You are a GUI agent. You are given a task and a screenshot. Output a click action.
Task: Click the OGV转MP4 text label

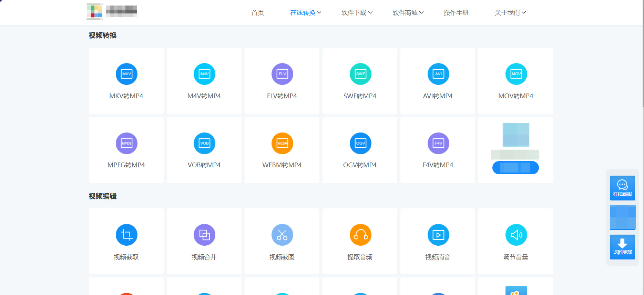[360, 165]
